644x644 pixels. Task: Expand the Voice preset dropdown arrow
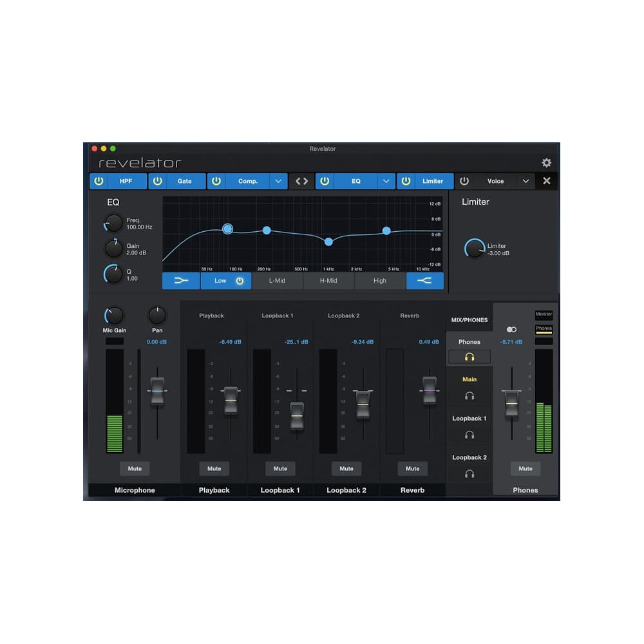(x=526, y=181)
